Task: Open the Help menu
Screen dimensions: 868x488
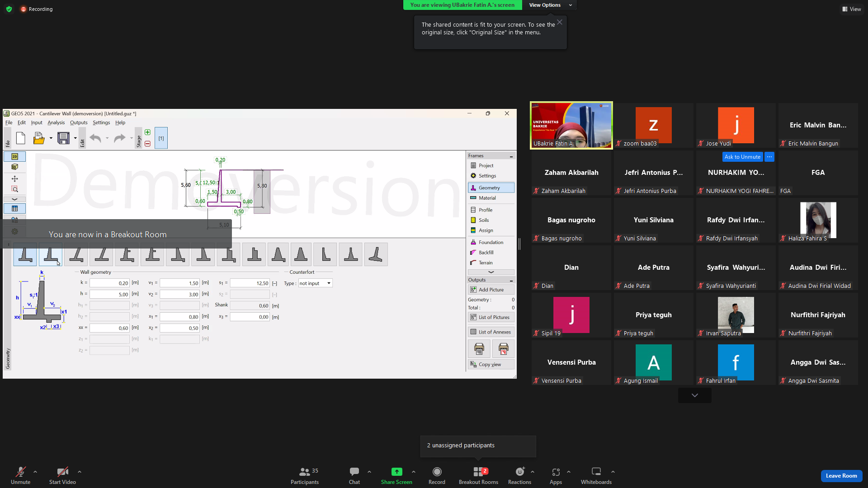Action: click(x=120, y=122)
